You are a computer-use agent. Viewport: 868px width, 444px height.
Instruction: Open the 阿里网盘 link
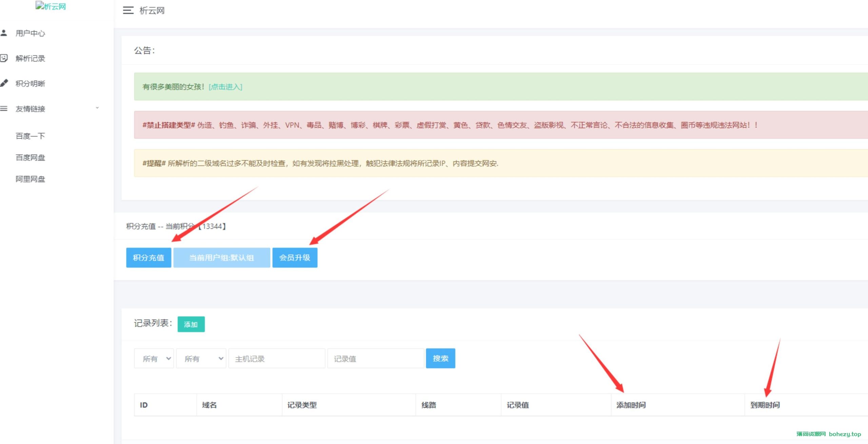(30, 179)
